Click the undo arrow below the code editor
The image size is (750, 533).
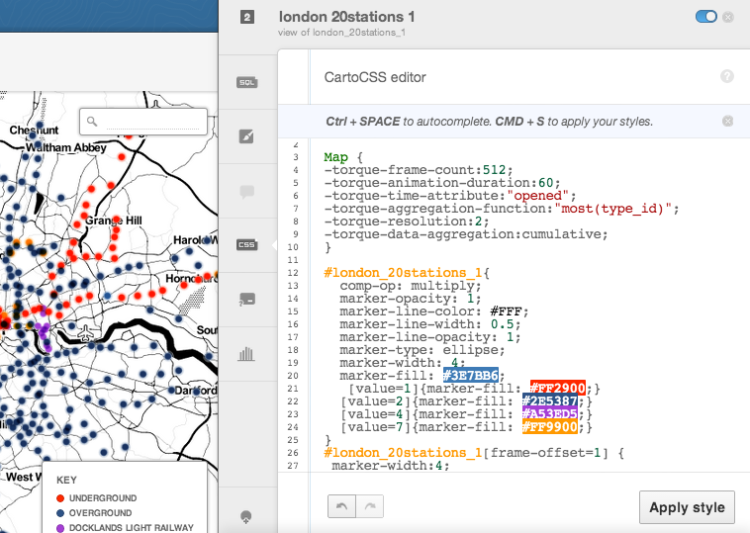341,507
